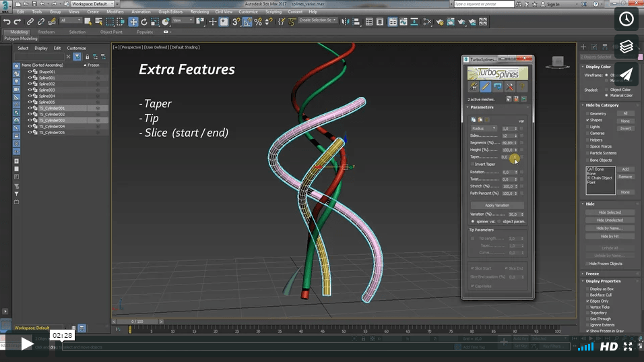Open the Rendering menu

[x=199, y=11]
